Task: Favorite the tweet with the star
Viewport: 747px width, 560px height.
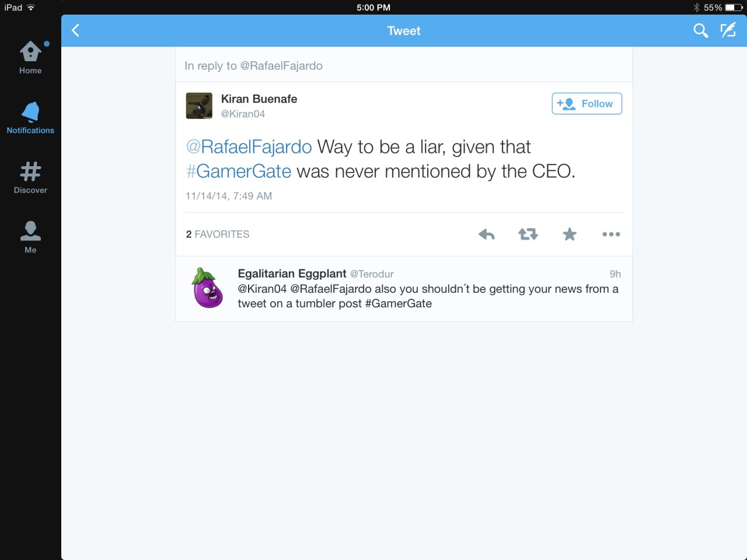Action: point(569,235)
